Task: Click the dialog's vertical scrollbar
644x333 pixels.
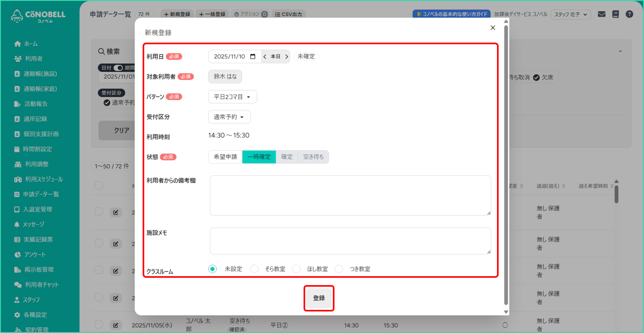Action: (506, 164)
